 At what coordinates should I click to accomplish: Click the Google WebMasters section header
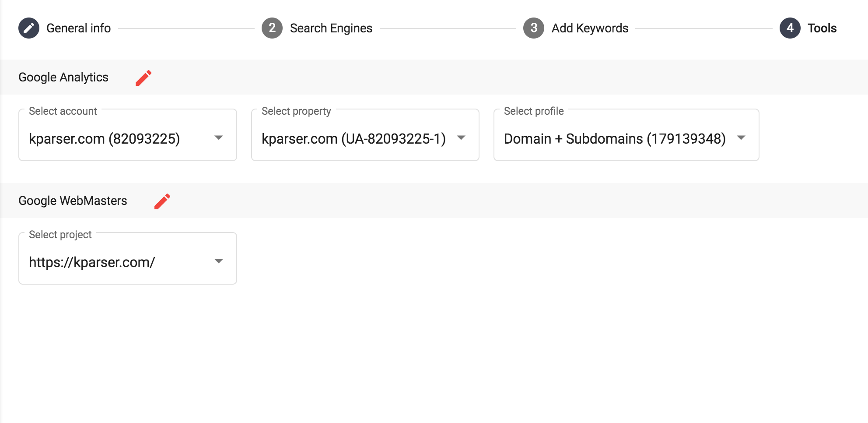click(73, 201)
